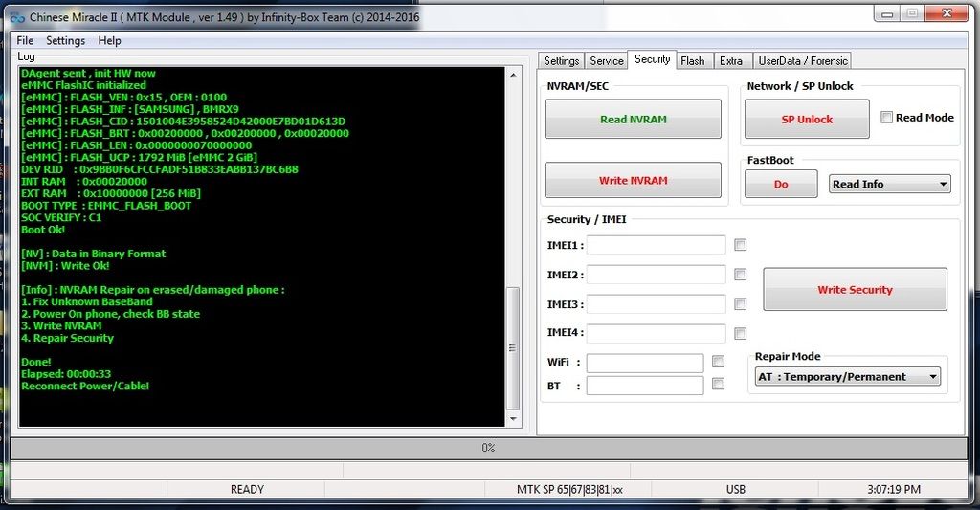Screen dimensions: 980x510
Task: Click into the IMEI2 input field
Action: (x=656, y=275)
